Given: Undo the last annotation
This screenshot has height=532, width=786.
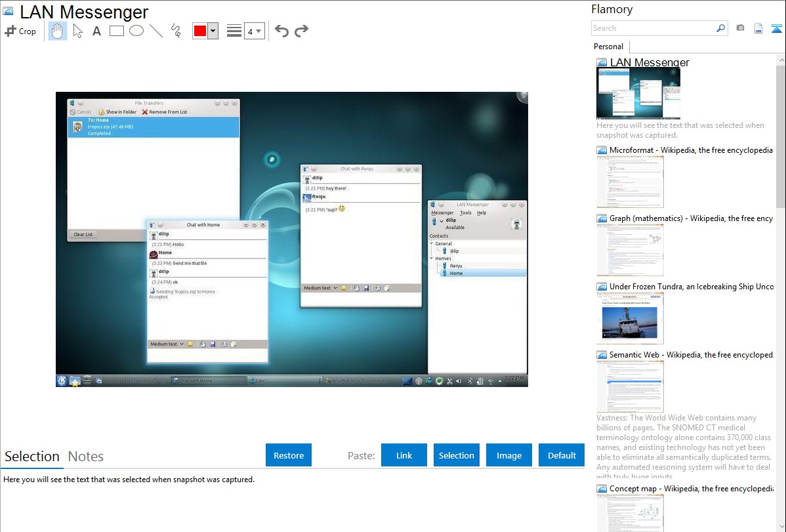Looking at the screenshot, I should point(281,31).
